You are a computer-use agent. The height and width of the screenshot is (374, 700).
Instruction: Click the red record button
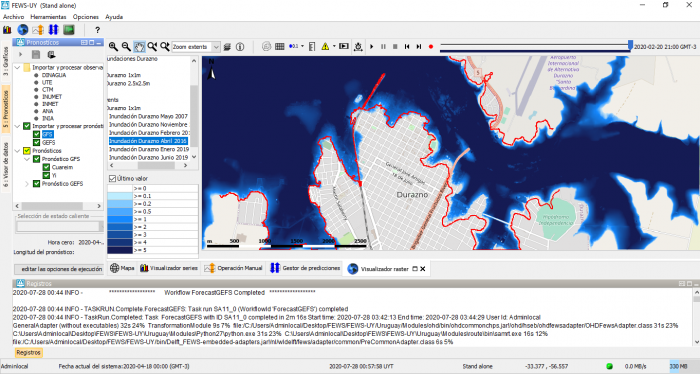(x=431, y=46)
